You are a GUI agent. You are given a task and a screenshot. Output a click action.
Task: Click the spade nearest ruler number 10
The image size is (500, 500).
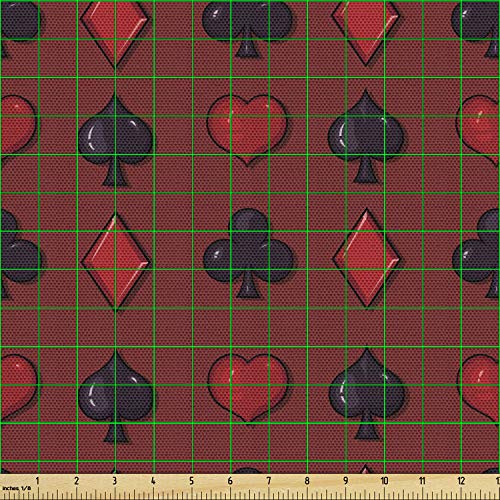(367, 394)
